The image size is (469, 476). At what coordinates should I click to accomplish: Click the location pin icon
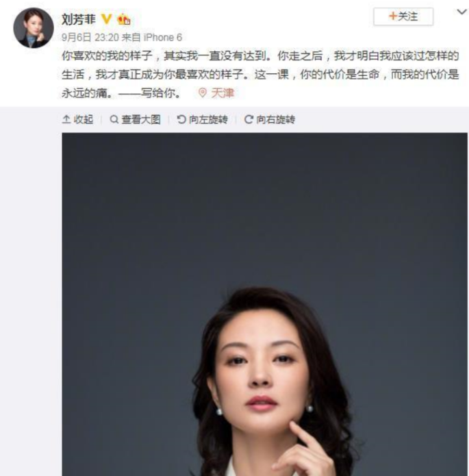coord(203,93)
